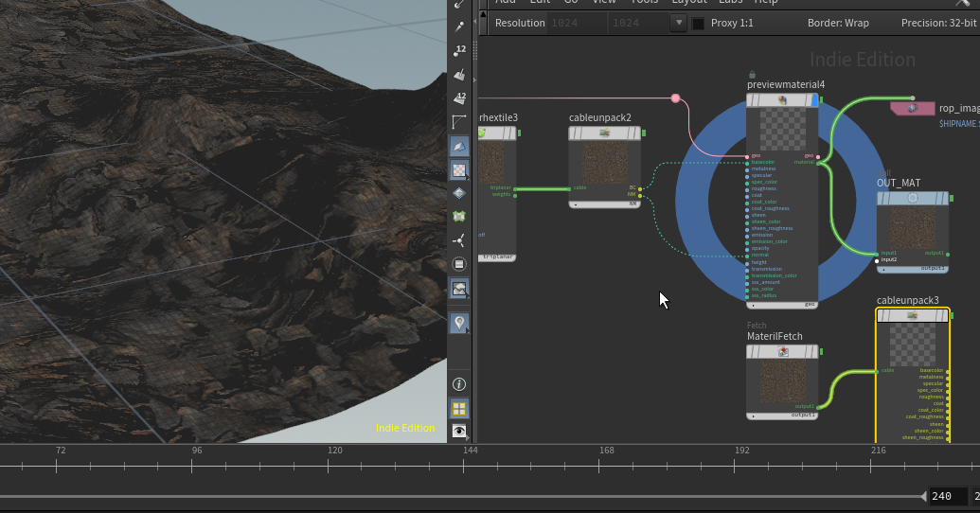
Task: Click the map pin icon
Action: [459, 323]
